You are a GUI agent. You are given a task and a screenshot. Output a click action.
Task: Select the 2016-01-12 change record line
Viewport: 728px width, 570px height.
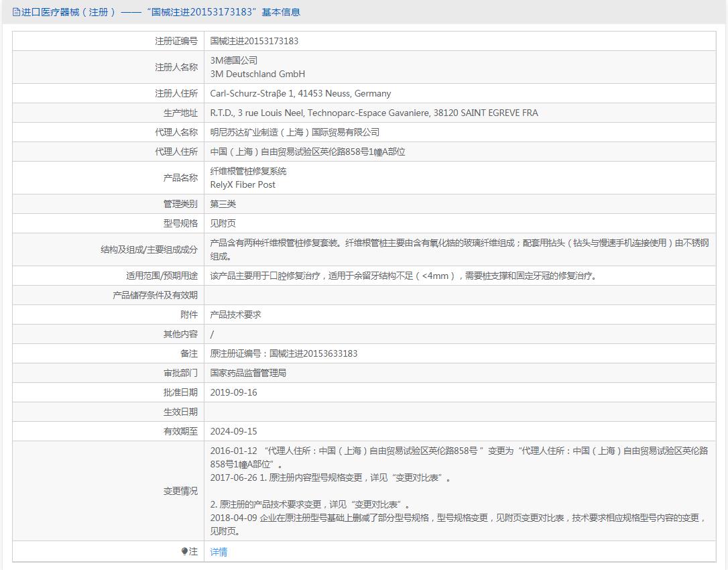[x=459, y=457]
